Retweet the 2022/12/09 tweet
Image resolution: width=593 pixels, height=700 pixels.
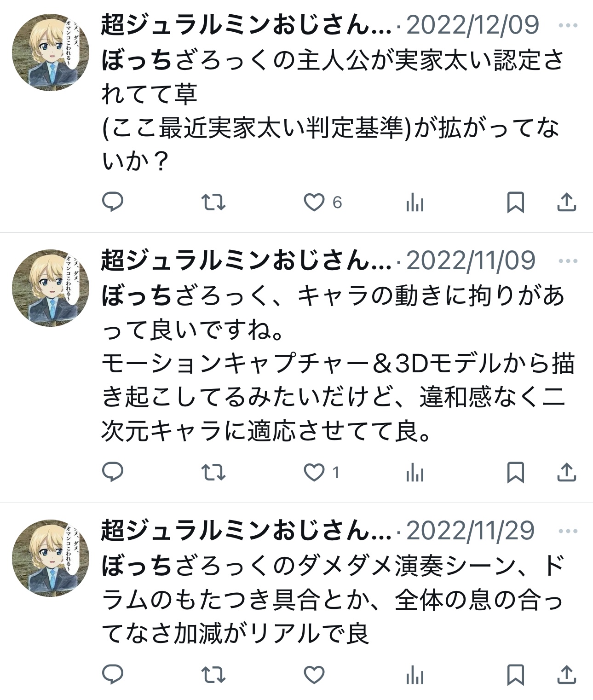[x=213, y=202]
